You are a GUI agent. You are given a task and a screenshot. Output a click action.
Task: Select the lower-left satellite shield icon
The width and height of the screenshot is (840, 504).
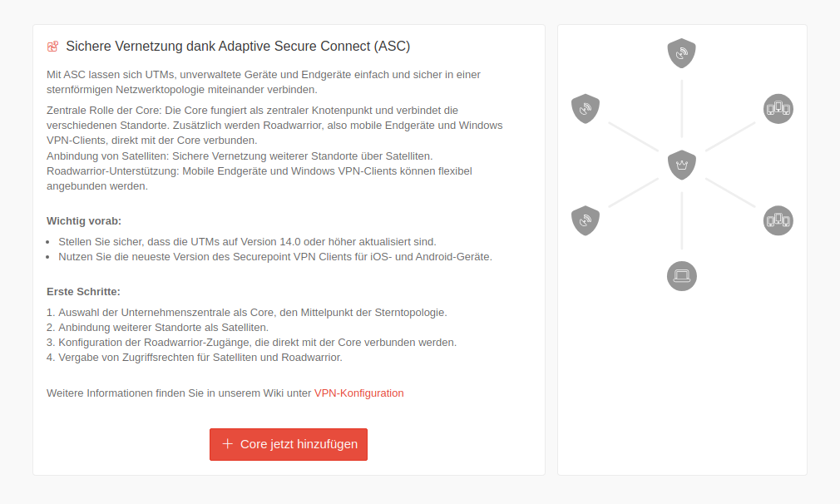click(x=586, y=220)
